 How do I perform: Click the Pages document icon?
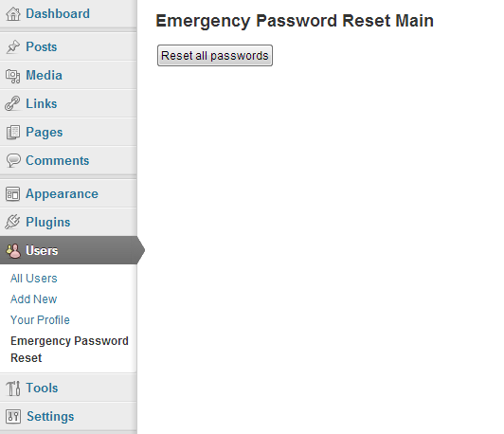[x=13, y=133]
